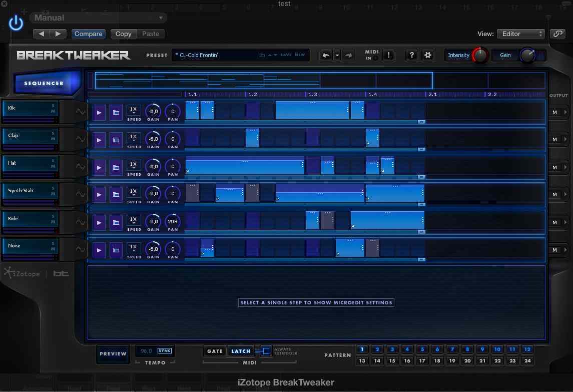Viewport: 573px width, 392px height.
Task: Play the Noise track preview
Action: tap(99, 250)
